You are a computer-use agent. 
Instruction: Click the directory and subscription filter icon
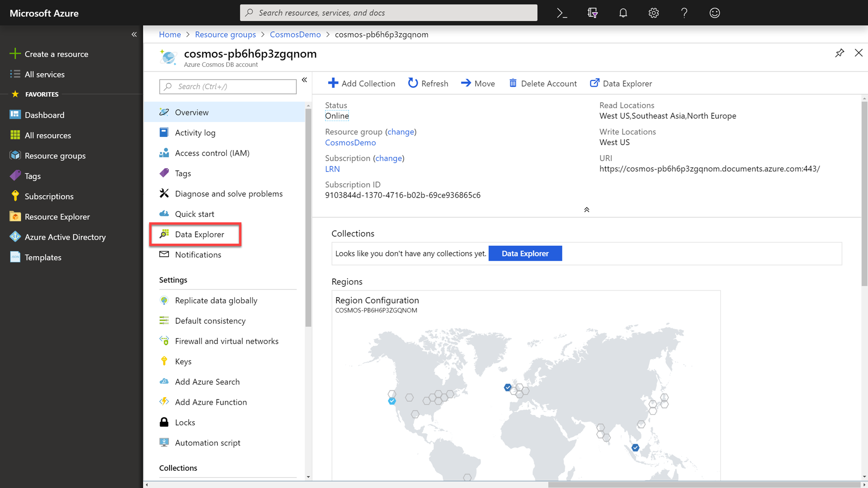[592, 13]
